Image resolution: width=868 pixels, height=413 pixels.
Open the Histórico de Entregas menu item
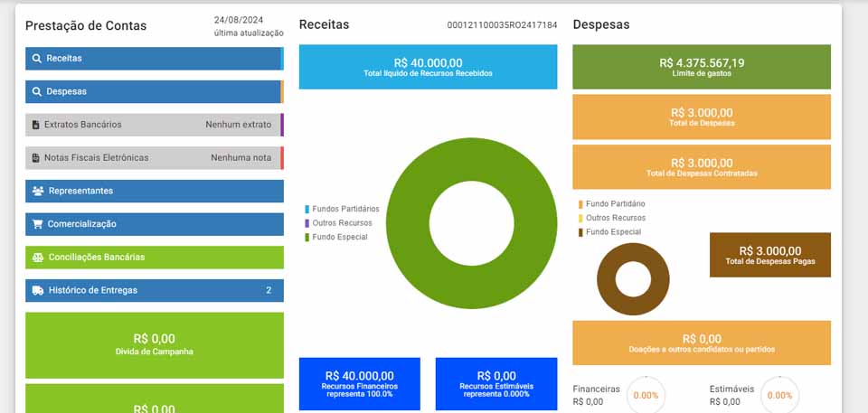[x=154, y=291]
